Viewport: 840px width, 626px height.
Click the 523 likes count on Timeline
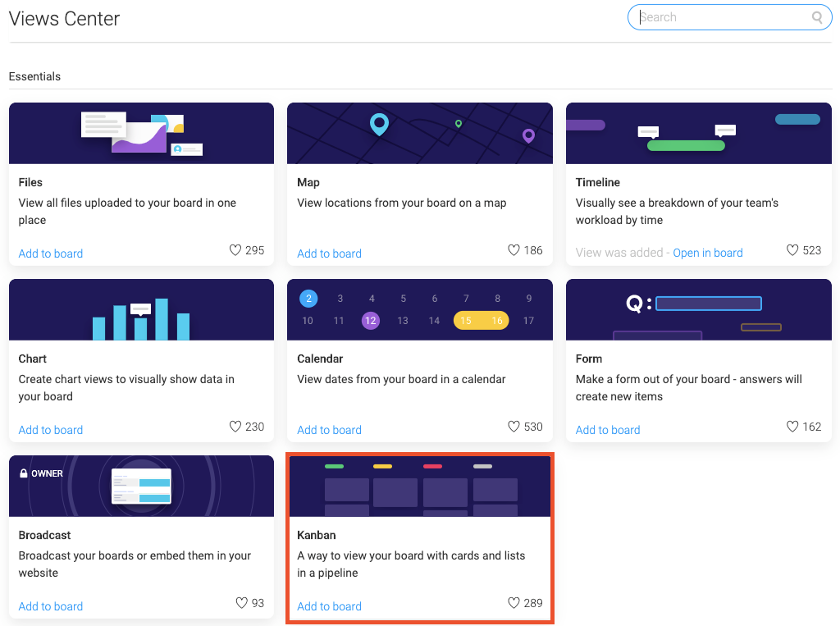tap(812, 250)
